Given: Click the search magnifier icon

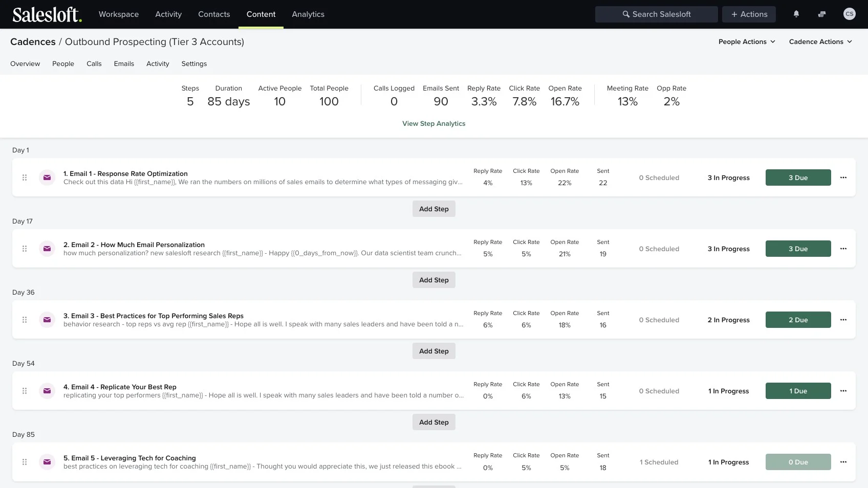Looking at the screenshot, I should click(626, 14).
